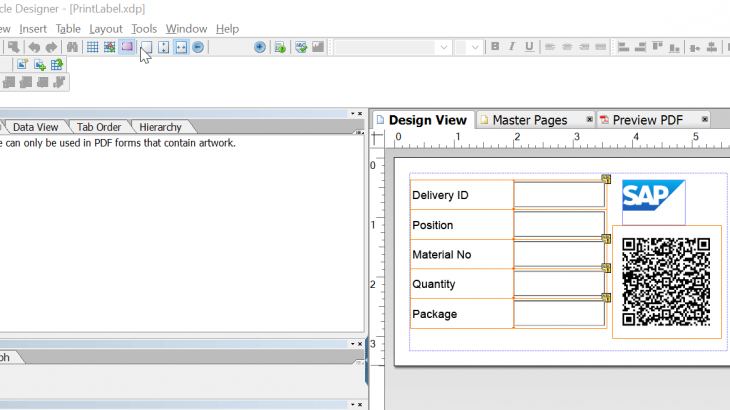Screen dimensions: 730x410
Task: Align selected objects to bottom edges
Action: [x=674, y=47]
